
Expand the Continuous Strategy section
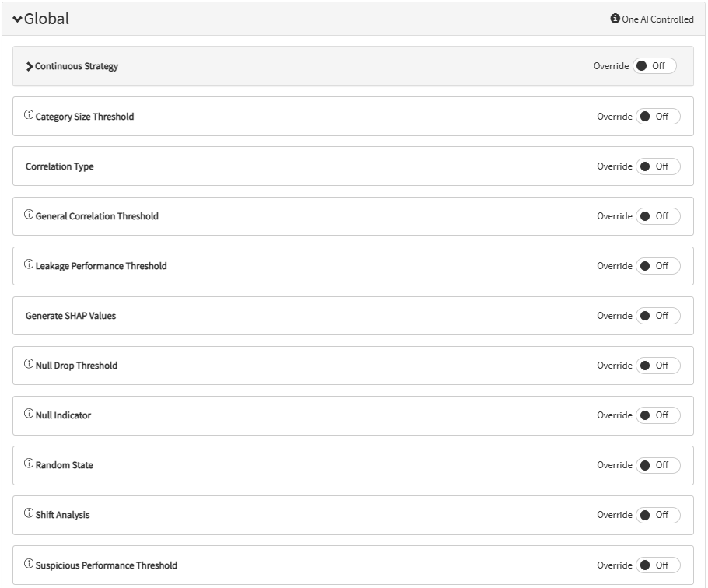click(30, 67)
